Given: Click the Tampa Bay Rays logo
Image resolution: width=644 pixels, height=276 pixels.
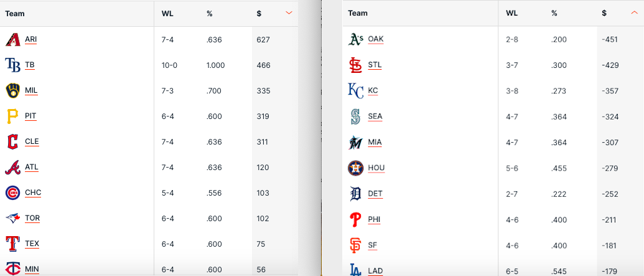Looking at the screenshot, I should 12,65.
